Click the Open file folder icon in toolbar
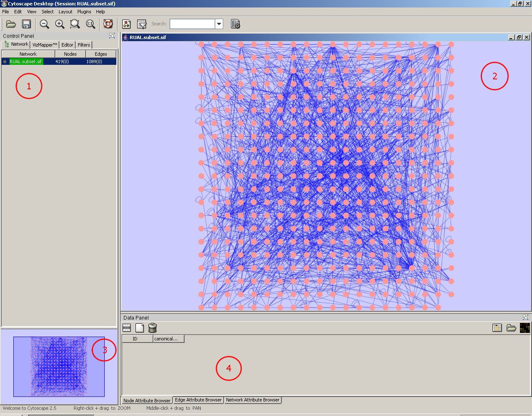532x416 pixels. [11, 24]
